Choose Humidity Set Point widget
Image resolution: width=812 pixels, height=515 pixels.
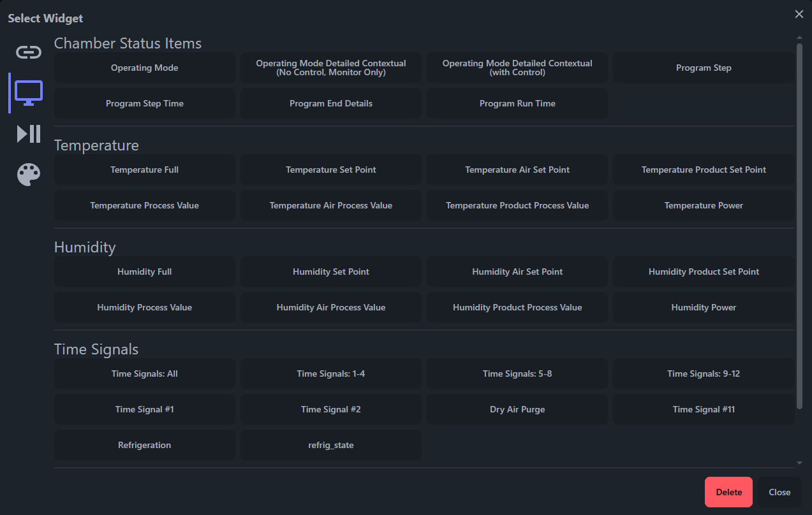pyautogui.click(x=331, y=272)
